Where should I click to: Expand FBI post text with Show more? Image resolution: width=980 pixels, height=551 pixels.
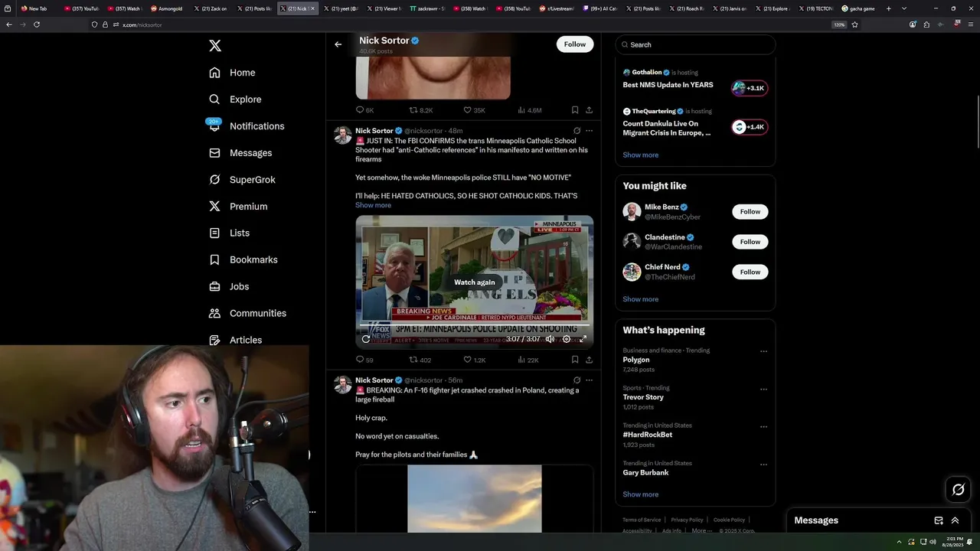(373, 205)
